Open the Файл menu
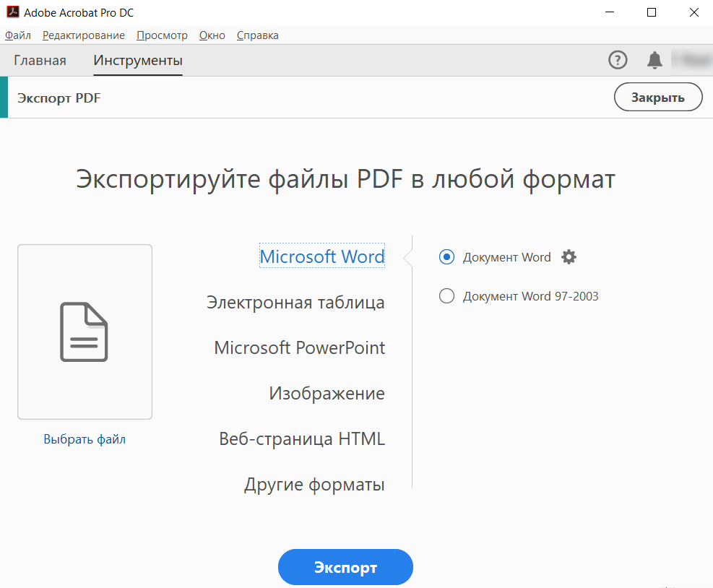This screenshot has width=713, height=588. click(x=17, y=35)
